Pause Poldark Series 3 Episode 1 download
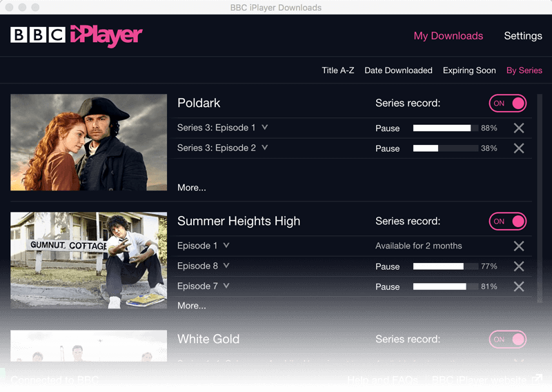Image resolution: width=552 pixels, height=392 pixels. tap(387, 128)
